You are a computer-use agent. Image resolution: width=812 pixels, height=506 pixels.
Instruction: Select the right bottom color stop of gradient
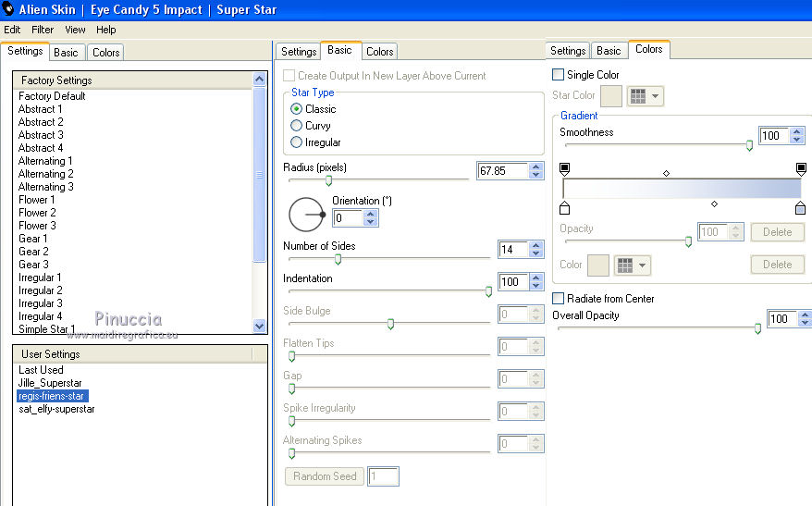(x=800, y=208)
